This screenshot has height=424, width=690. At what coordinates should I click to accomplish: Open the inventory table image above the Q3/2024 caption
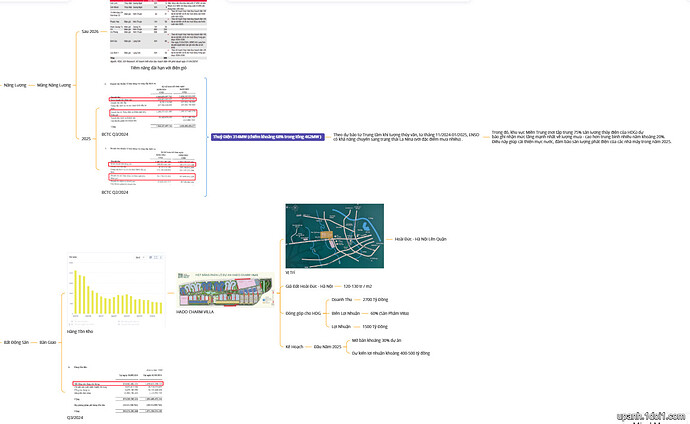click(116, 389)
